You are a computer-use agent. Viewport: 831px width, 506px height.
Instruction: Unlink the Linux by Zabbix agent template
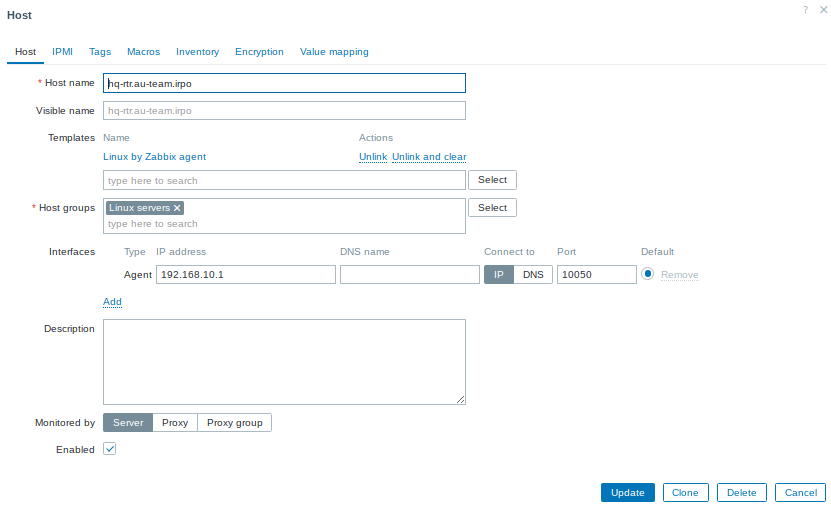[x=372, y=157]
